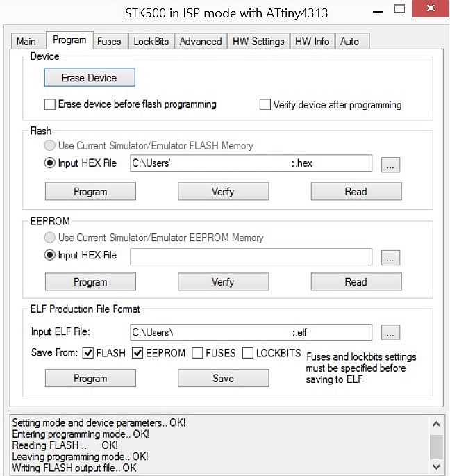Uncheck the FLASH save-from checkbox
Viewport: 450px width, 476px height.
(88, 353)
